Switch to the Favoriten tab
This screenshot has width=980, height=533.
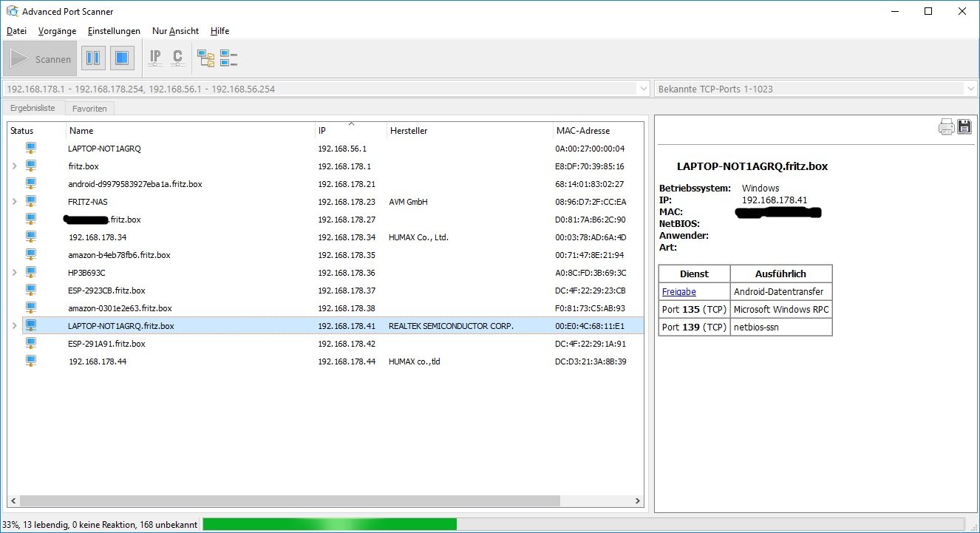coord(89,109)
